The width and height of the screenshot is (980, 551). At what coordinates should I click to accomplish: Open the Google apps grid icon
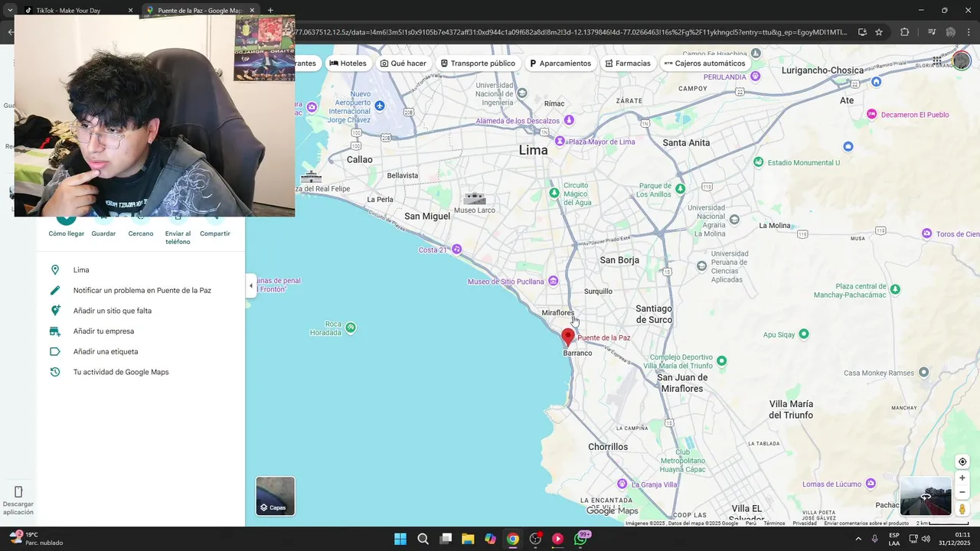click(937, 60)
